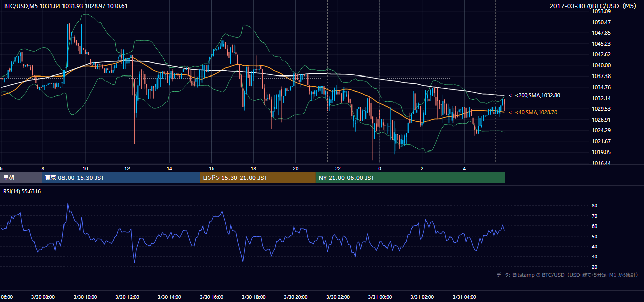The width and height of the screenshot is (644, 302).
Task: Click price axis value 1045.23
Action: (x=601, y=44)
